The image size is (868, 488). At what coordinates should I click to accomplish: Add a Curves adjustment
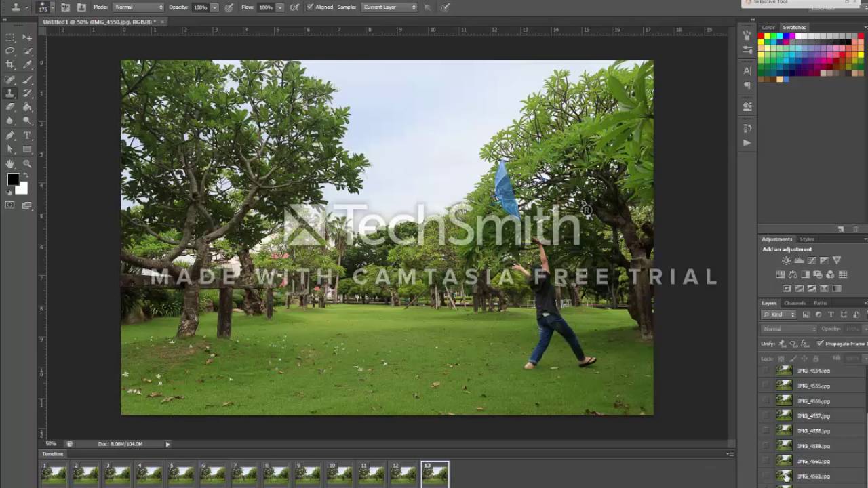click(812, 260)
